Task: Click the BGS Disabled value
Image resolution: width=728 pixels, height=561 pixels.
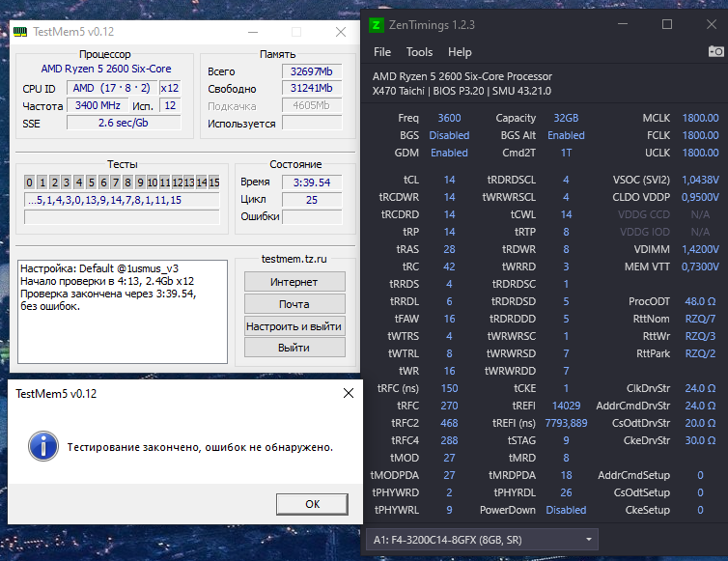Action: click(x=449, y=135)
